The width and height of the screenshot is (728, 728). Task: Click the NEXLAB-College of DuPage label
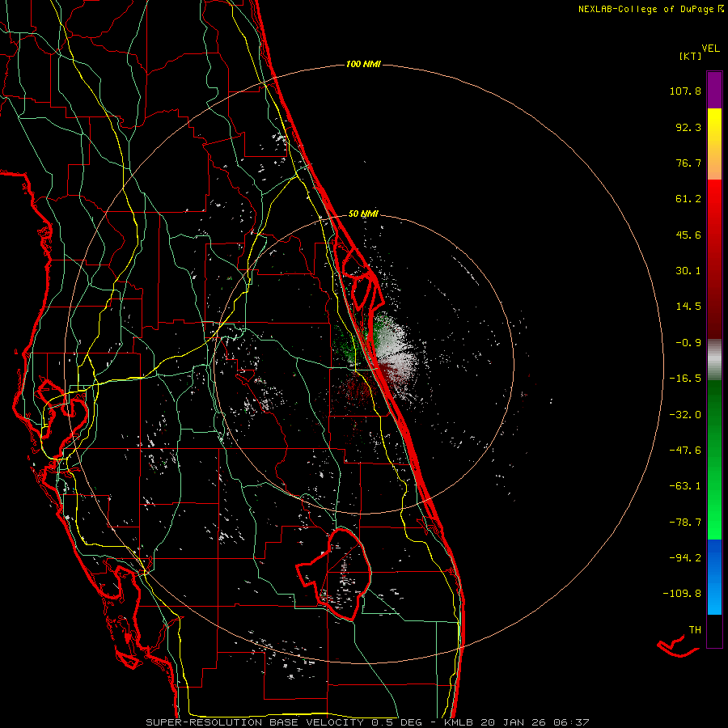[650, 9]
